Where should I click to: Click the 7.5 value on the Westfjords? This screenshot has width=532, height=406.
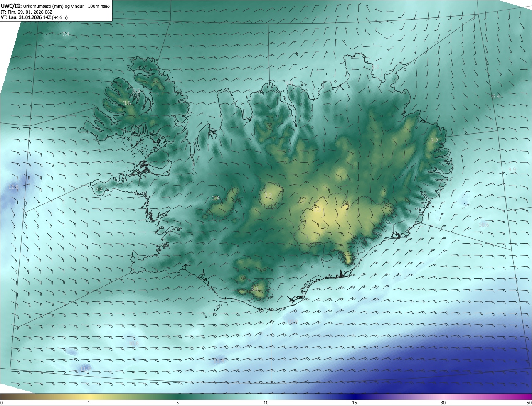coord(137,90)
